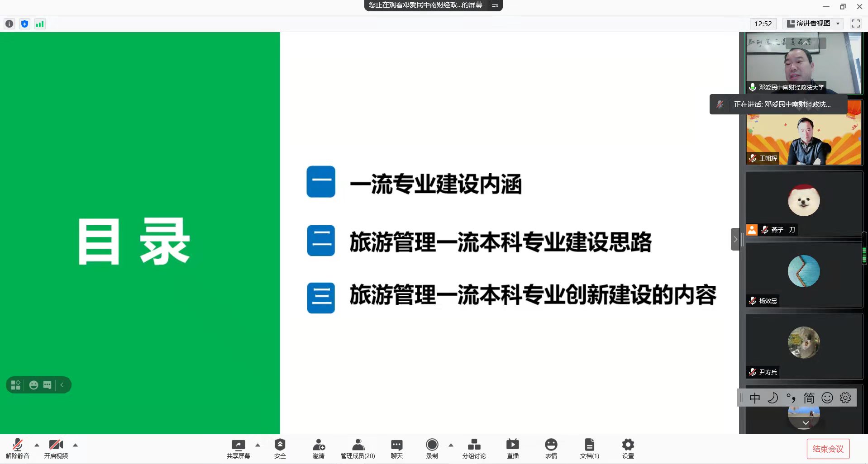This screenshot has width=868, height=464.
Task: Unmute microphone with 解除静音
Action: (18, 448)
